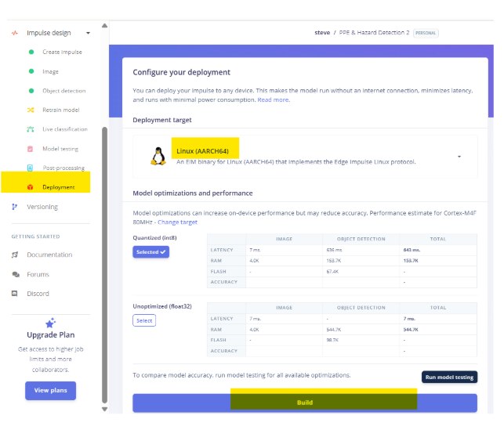Open the Create impulse step
This screenshot has width=504, height=430.
click(x=62, y=52)
